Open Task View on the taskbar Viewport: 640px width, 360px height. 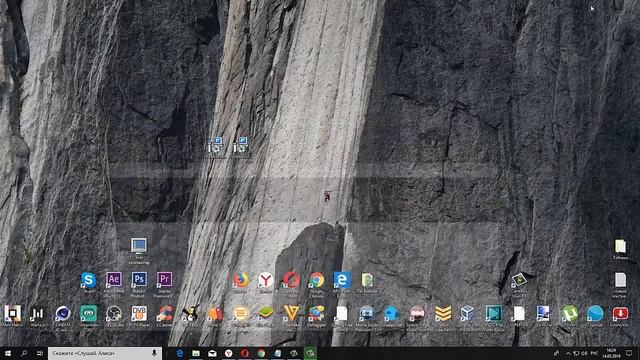pyautogui.click(x=40, y=353)
